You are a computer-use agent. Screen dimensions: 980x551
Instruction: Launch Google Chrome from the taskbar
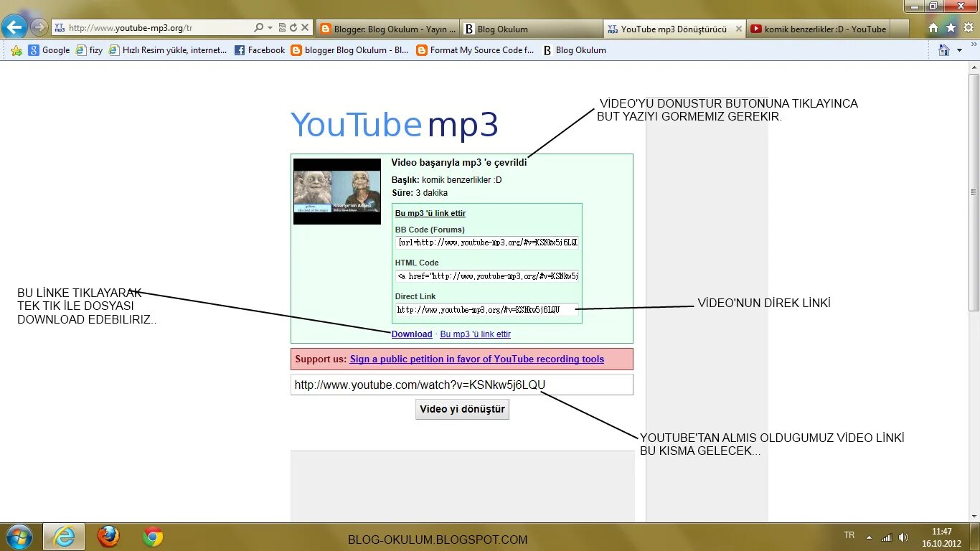(151, 537)
